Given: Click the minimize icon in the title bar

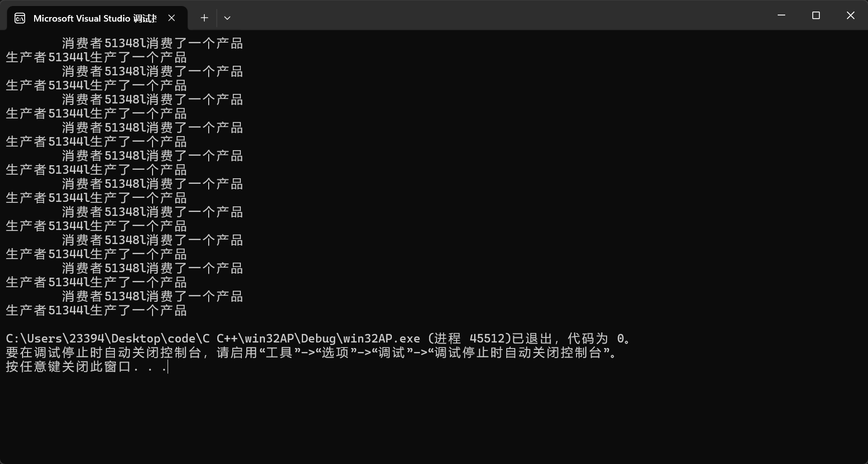Looking at the screenshot, I should (x=781, y=15).
